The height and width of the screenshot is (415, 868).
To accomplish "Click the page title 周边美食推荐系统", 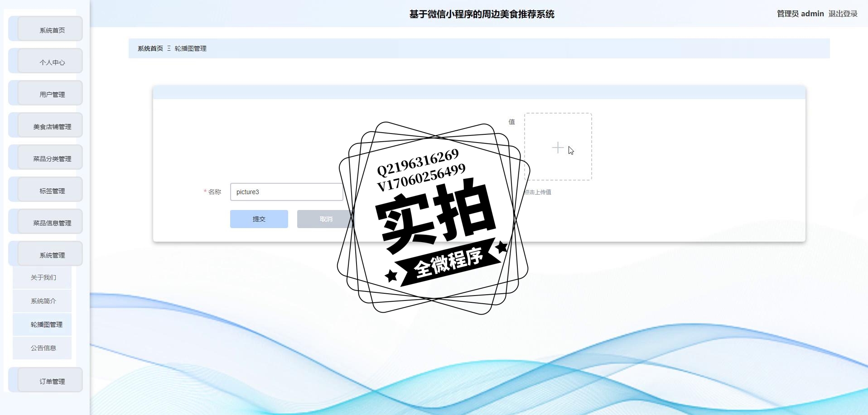I will tap(482, 14).
